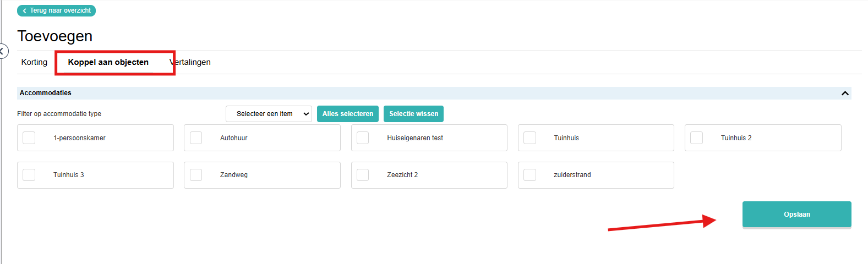Tick the zuiderstrand checkbox
868x264 pixels.
(x=529, y=175)
